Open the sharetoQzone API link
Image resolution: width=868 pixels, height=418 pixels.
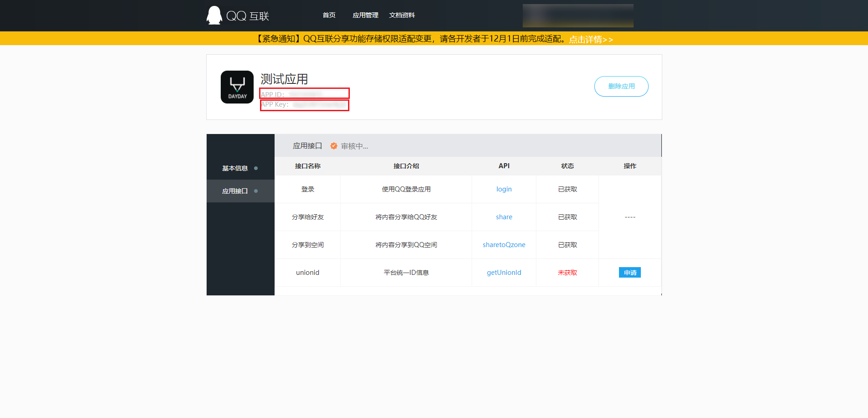point(504,244)
